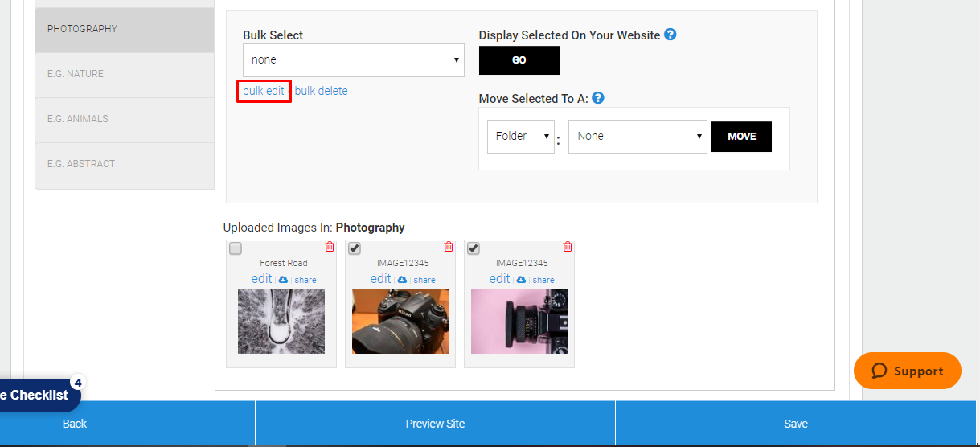
Task: Open the Forest Road thumbnail image
Action: tap(281, 322)
